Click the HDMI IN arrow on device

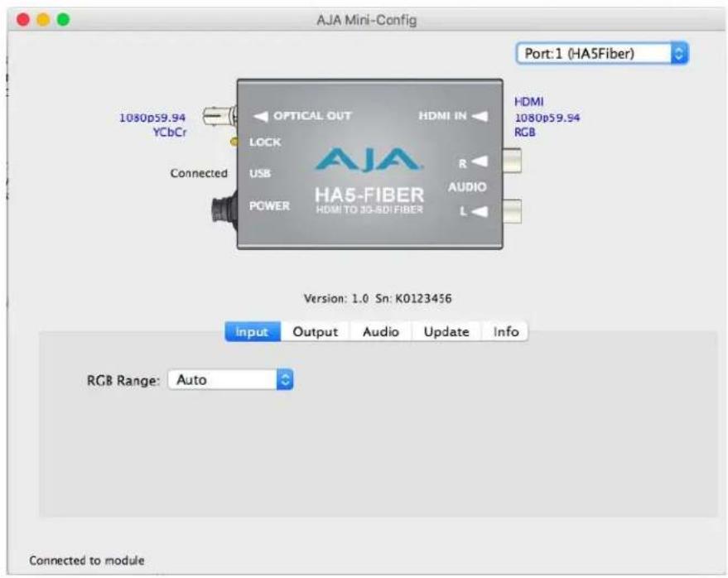pyautogui.click(x=480, y=116)
